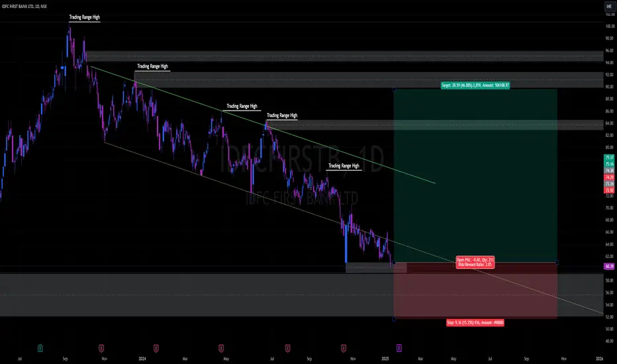This screenshot has height=364, width=617.
Task: Select the green Target label of the long position
Action: click(475, 85)
